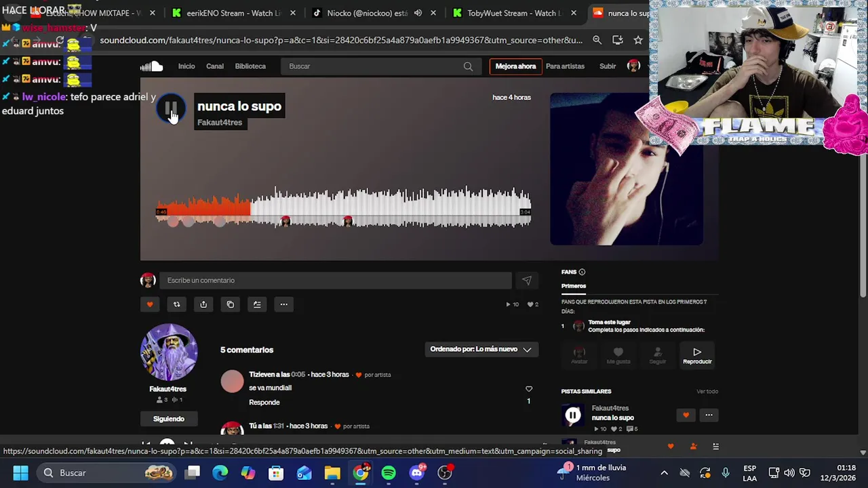The height and width of the screenshot is (488, 868).
Task: Click Subir upload link
Action: [x=608, y=66]
